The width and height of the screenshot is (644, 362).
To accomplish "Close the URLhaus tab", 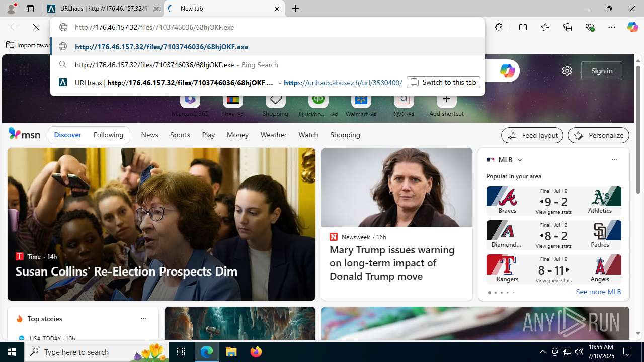I will tap(156, 9).
